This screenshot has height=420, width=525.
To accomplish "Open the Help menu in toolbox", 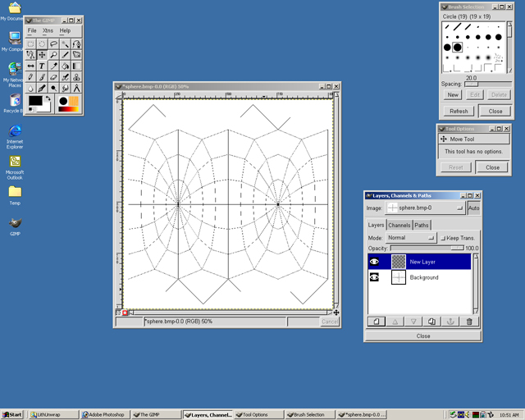I will 65,30.
